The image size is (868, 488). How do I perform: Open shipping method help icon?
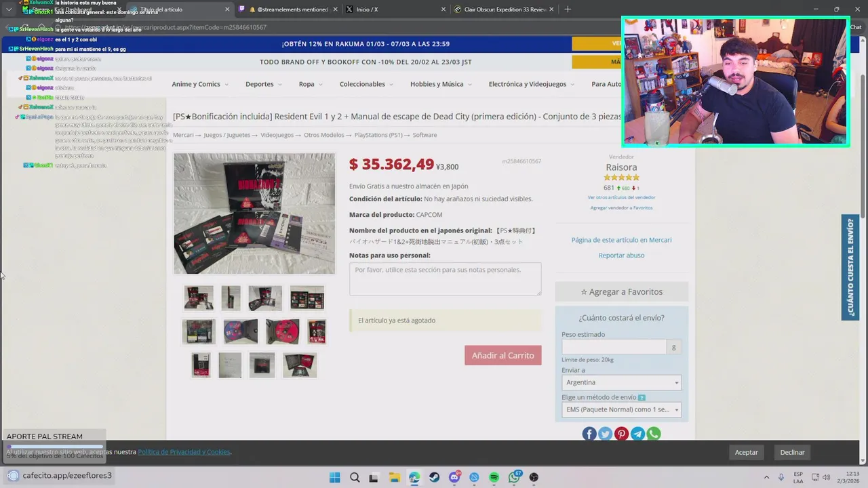tap(642, 398)
